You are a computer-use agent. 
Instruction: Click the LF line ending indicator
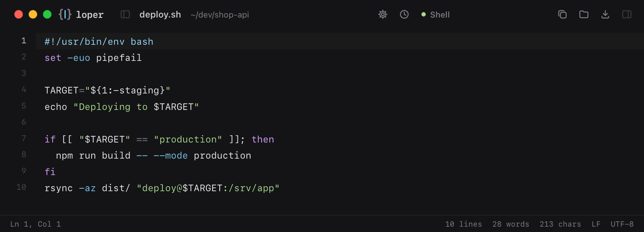(596, 224)
